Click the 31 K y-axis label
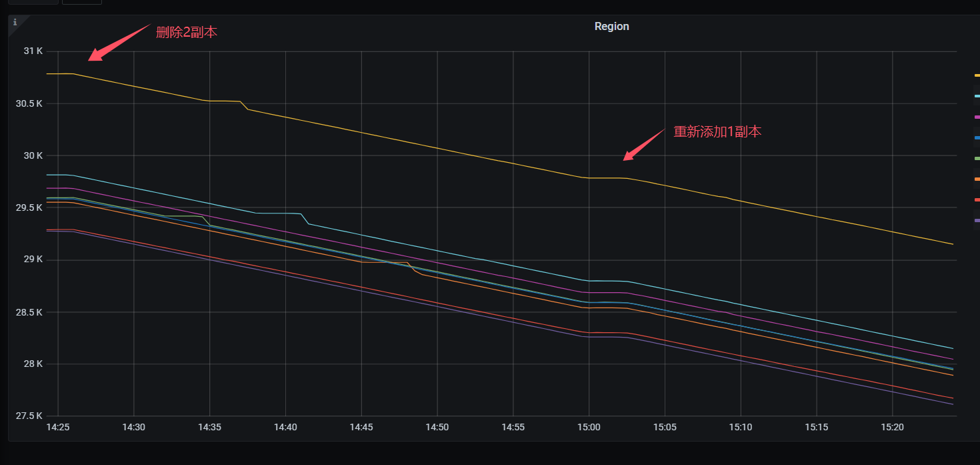980x465 pixels. 33,51
